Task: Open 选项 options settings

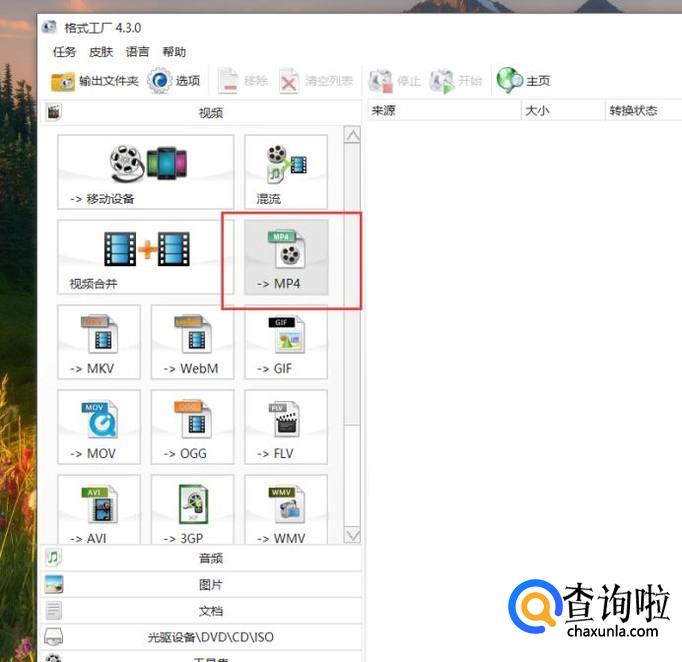Action: [174, 81]
